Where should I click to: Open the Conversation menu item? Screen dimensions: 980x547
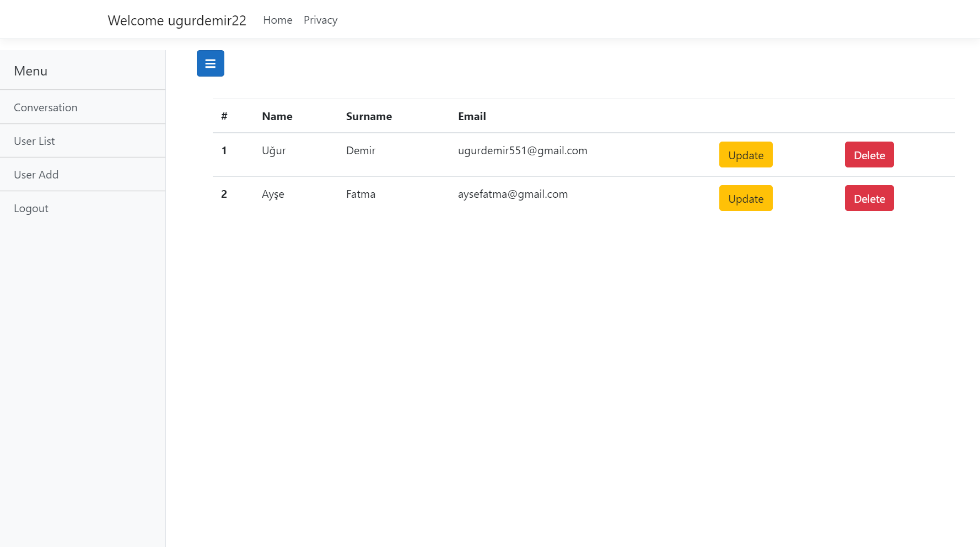(x=83, y=107)
